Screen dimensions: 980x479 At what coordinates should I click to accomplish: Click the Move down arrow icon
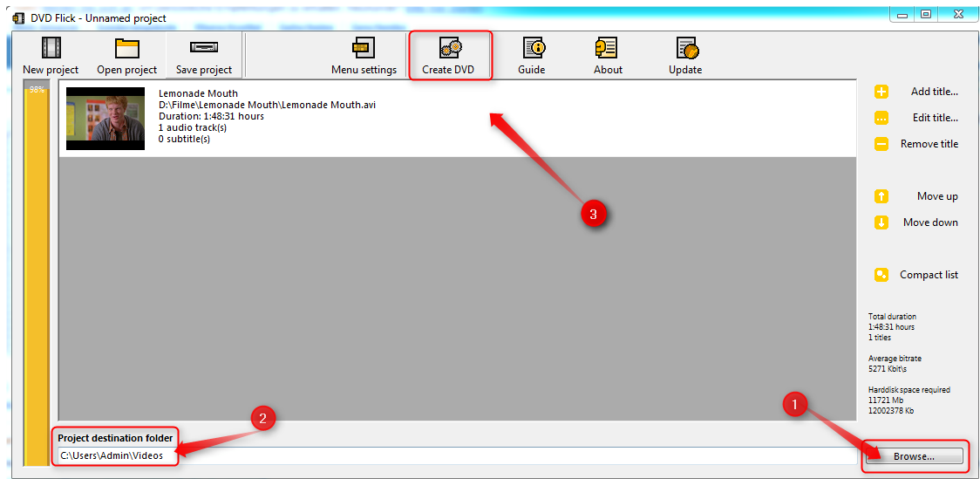881,222
